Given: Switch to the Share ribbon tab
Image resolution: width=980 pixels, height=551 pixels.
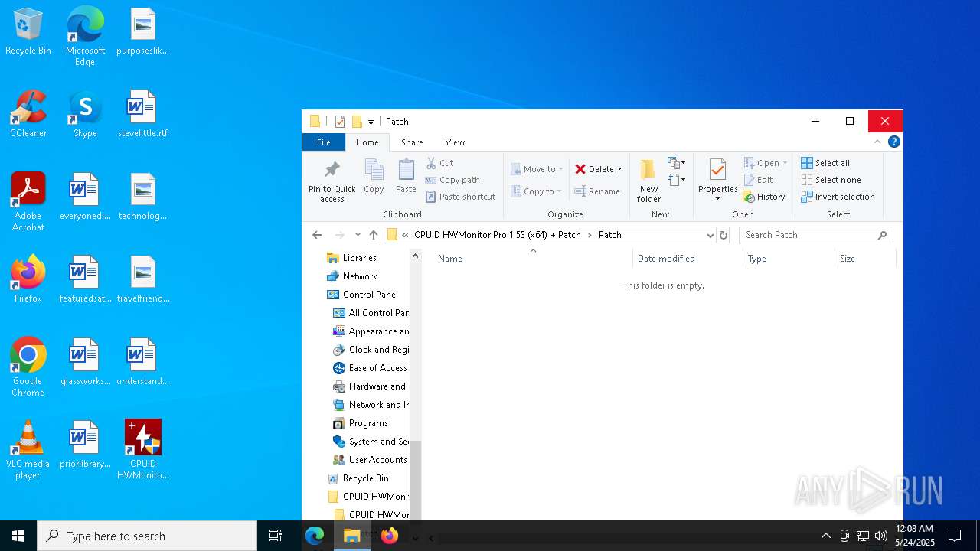Looking at the screenshot, I should pos(412,142).
